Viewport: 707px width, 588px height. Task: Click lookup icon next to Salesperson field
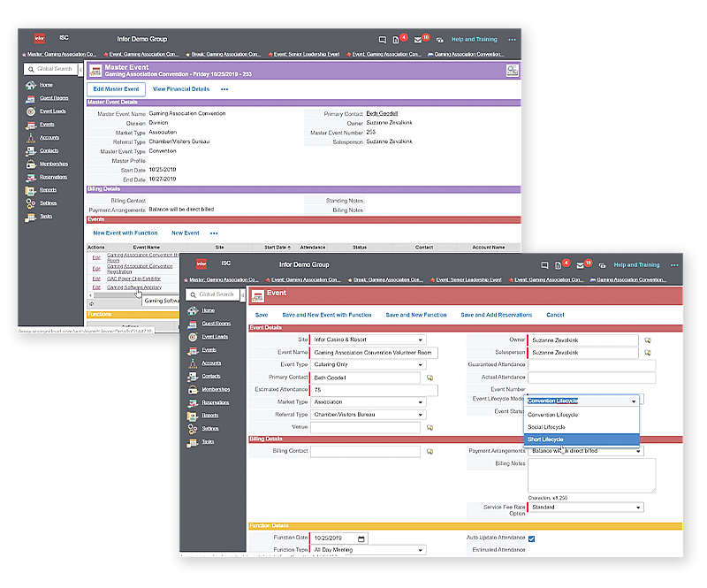click(x=648, y=353)
